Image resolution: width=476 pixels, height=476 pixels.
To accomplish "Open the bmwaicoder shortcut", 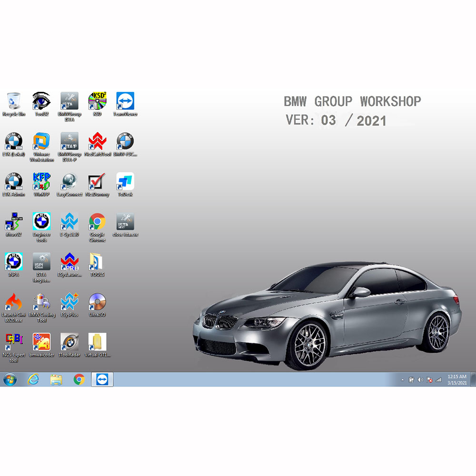I will tap(41, 345).
